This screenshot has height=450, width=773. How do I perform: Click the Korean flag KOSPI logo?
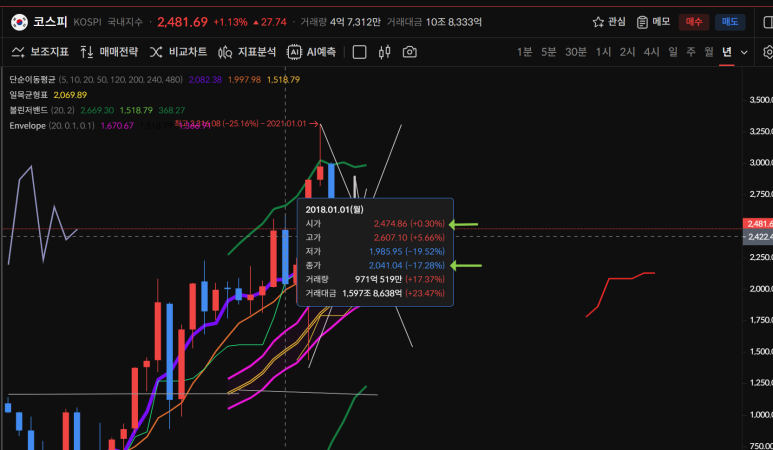coord(19,22)
